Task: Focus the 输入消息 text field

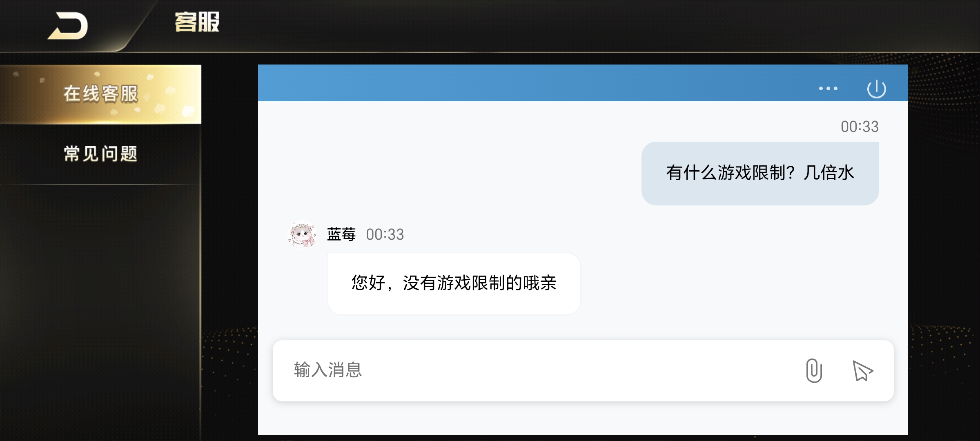Action: coord(583,370)
